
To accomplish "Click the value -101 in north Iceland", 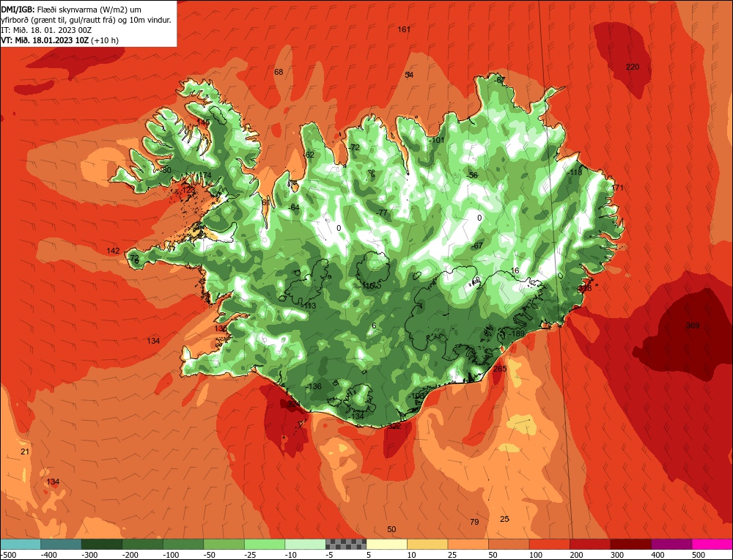I will 437,140.
